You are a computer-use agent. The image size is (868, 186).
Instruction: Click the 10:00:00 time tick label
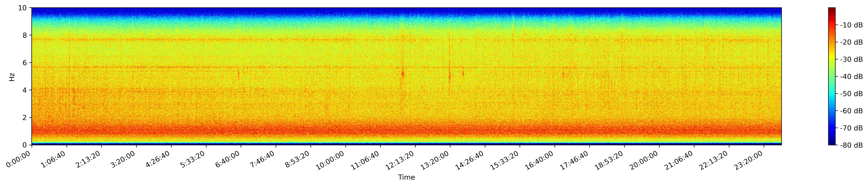point(330,160)
